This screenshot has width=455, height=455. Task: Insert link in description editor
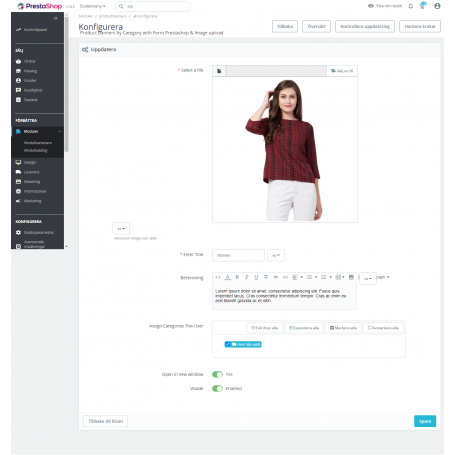[285, 277]
